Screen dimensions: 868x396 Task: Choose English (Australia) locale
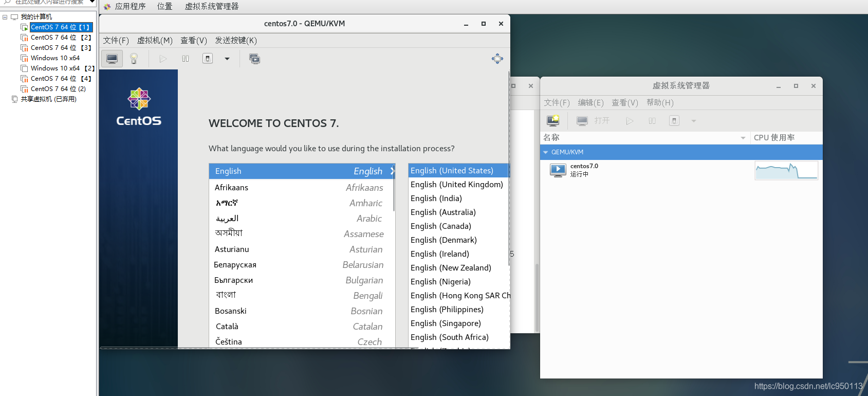point(458,212)
